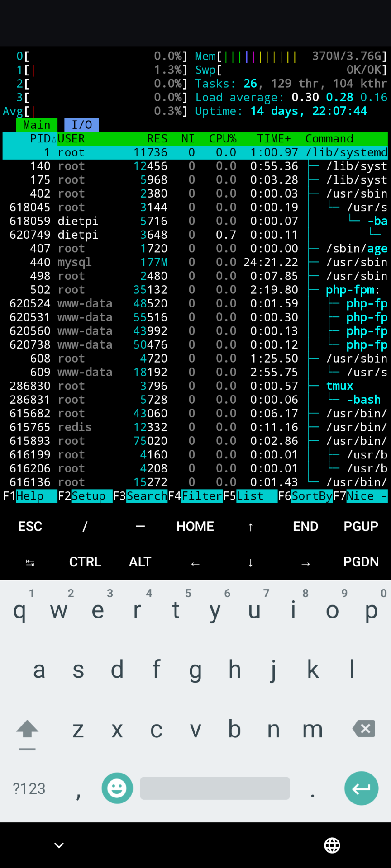
Task: Open F1 Help in htop
Action: click(30, 496)
